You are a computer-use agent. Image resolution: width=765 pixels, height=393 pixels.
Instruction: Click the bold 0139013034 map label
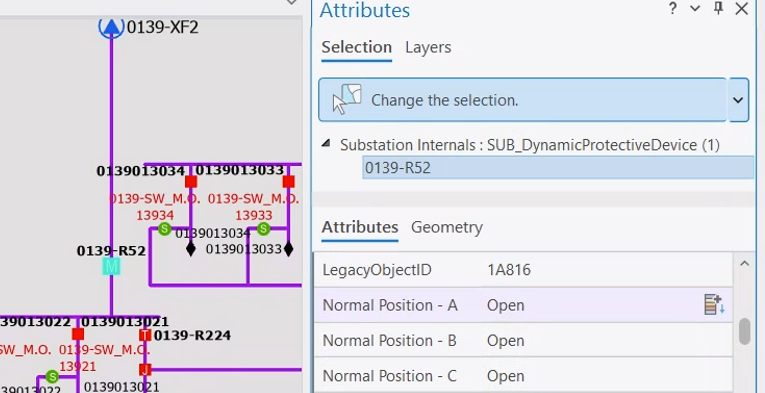[x=141, y=171]
